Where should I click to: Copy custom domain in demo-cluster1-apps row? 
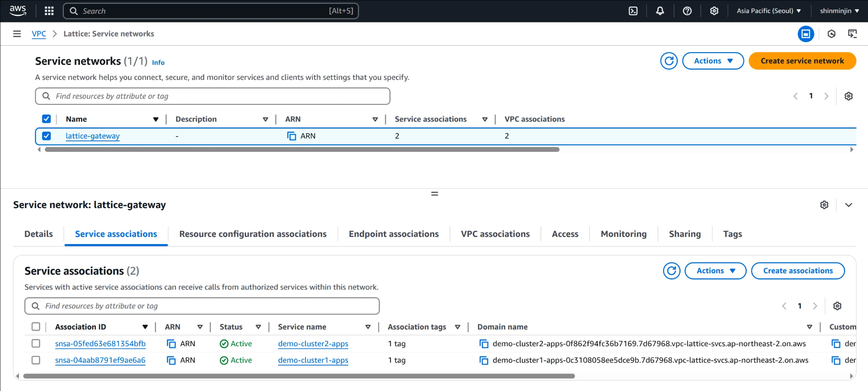coord(836,360)
